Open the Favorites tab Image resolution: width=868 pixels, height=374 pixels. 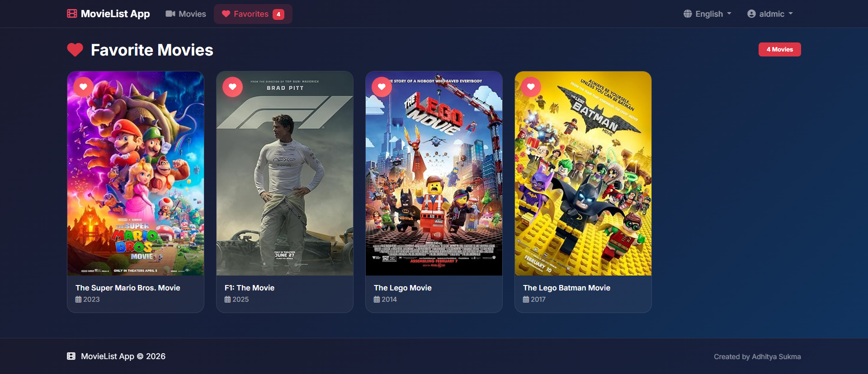(253, 14)
